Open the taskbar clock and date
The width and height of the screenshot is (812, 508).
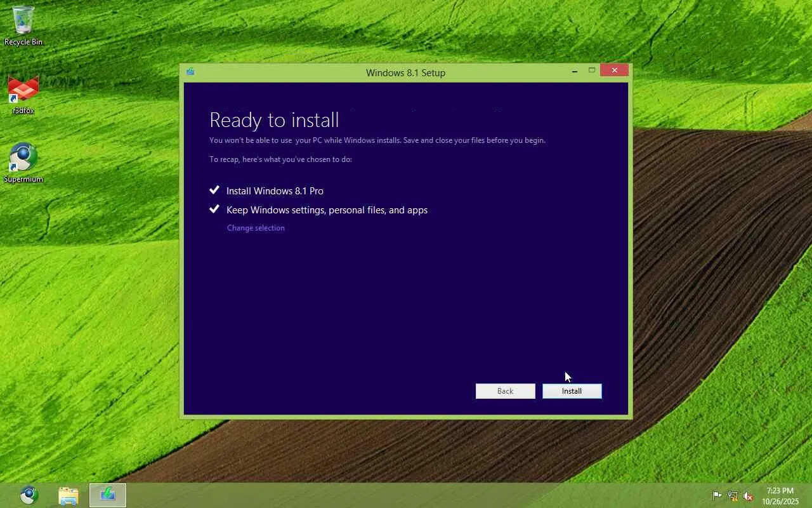pos(780,496)
